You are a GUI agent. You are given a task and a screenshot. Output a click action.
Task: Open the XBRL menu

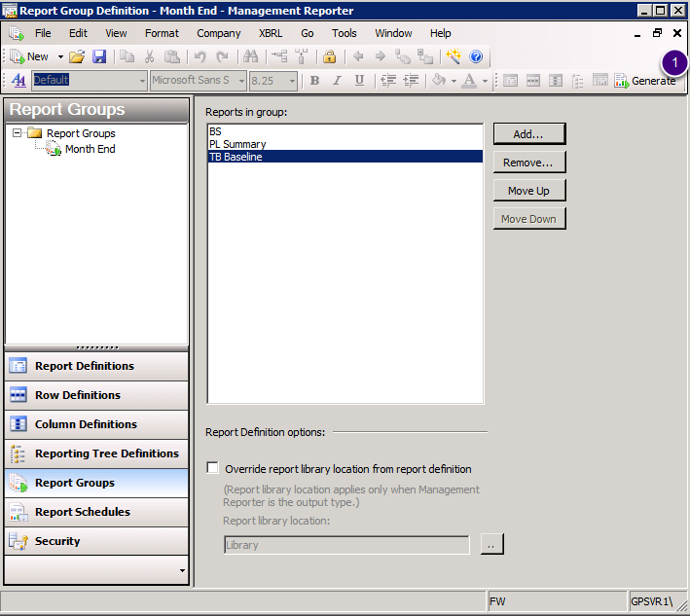click(x=271, y=33)
